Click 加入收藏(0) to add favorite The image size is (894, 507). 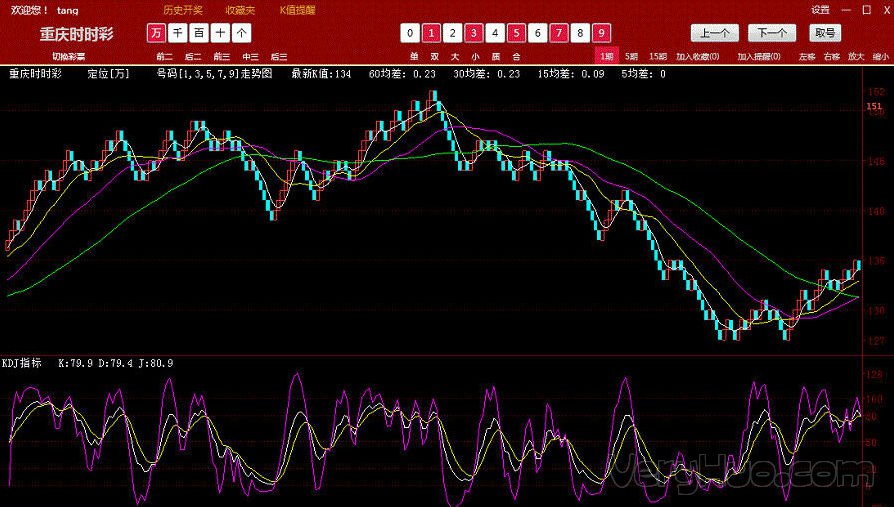click(x=697, y=57)
